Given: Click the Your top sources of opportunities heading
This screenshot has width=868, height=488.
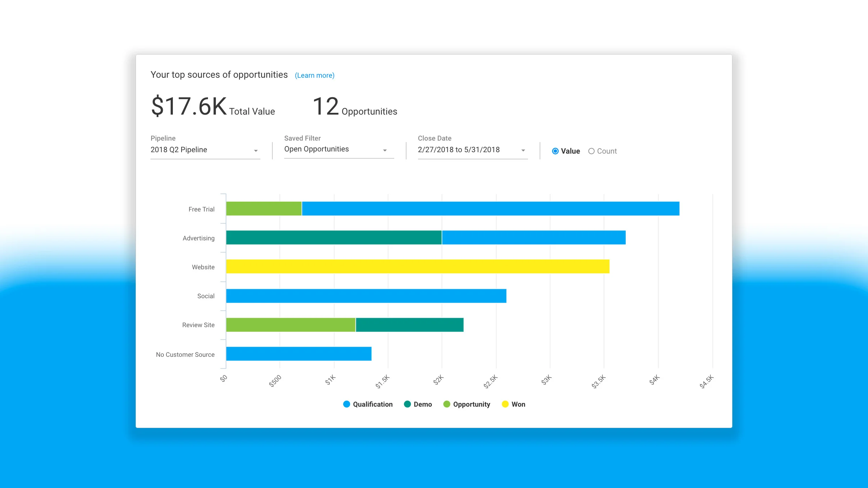Looking at the screenshot, I should click(x=219, y=75).
